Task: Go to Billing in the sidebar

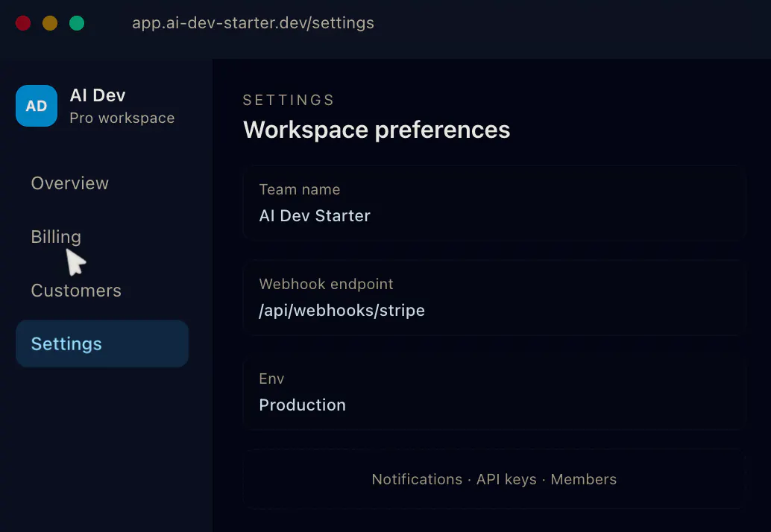Action: [x=56, y=237]
